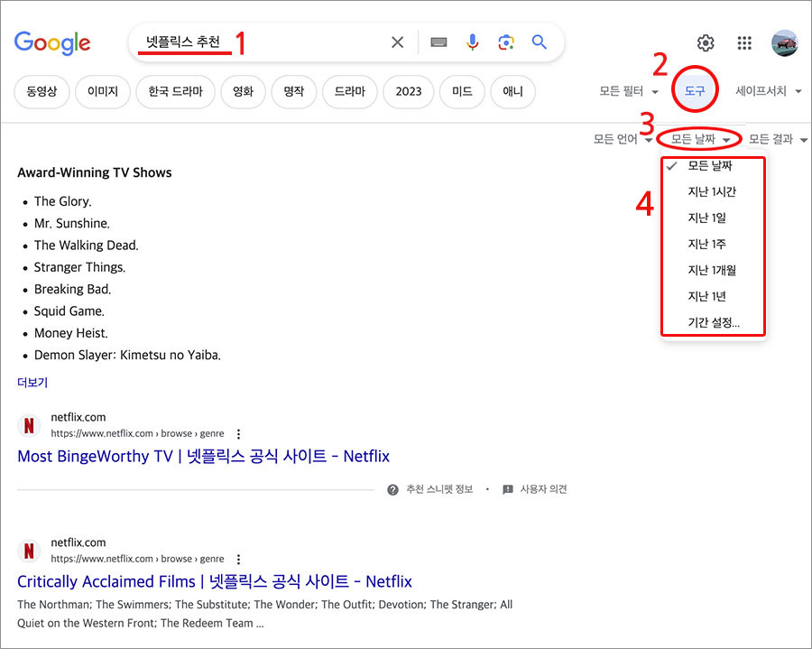The width and height of the screenshot is (812, 649).
Task: Open three-dot menu for Most BingeWorthy TV result
Action: point(238,433)
